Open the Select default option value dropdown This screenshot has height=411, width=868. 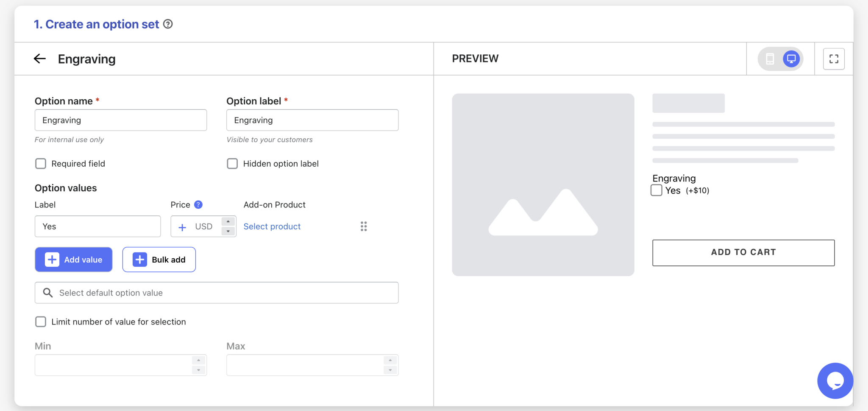pyautogui.click(x=216, y=293)
